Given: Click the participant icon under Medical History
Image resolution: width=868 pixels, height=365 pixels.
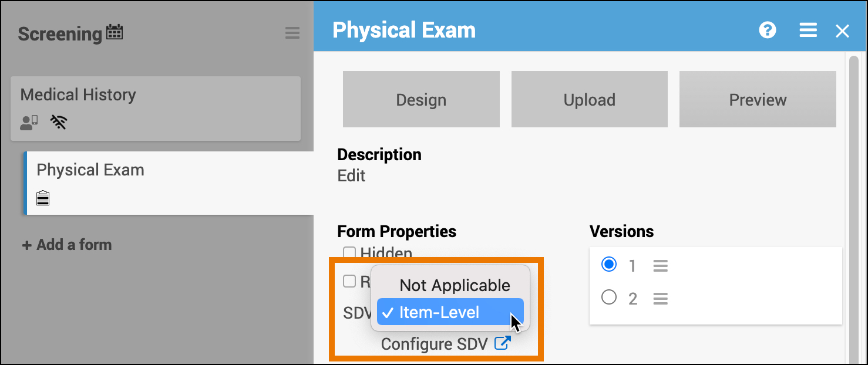Looking at the screenshot, I should pyautogui.click(x=28, y=122).
